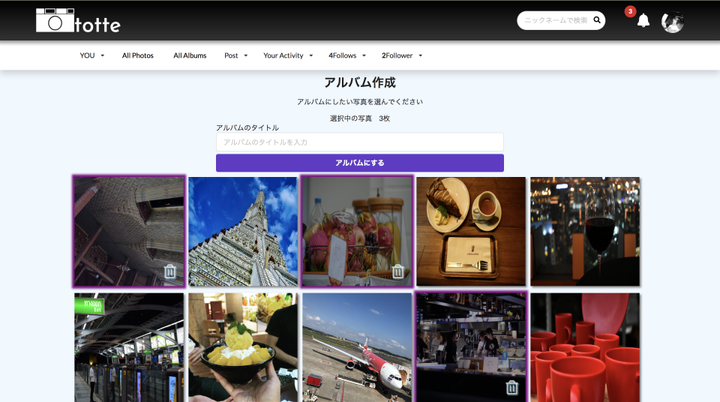Select the cake and coffee photo

471,232
